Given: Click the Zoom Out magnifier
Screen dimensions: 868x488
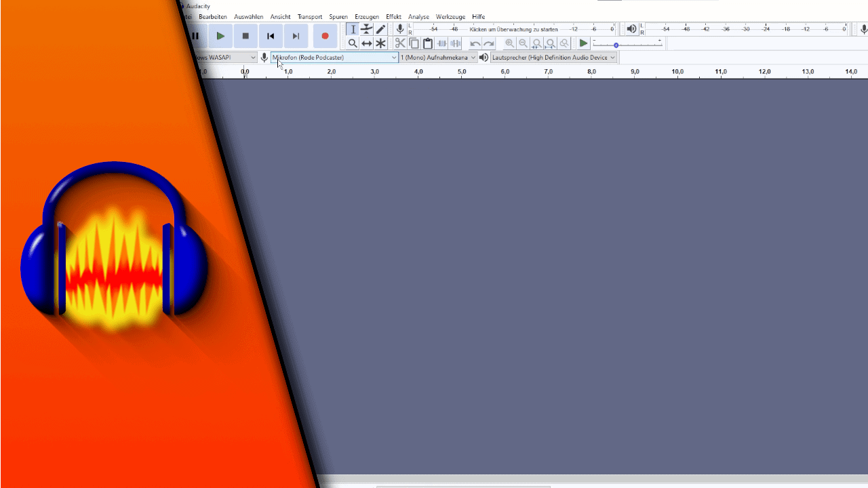Looking at the screenshot, I should point(523,43).
